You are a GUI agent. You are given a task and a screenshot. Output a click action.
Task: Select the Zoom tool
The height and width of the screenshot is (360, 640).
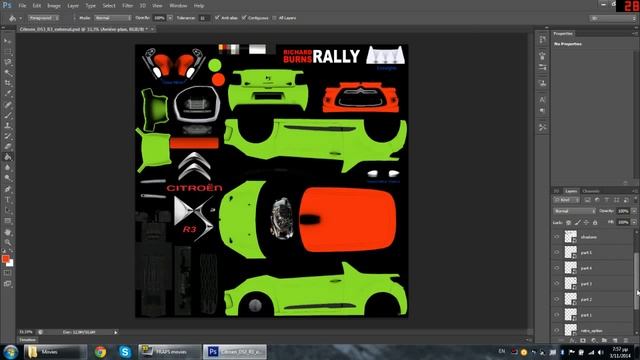[7, 242]
